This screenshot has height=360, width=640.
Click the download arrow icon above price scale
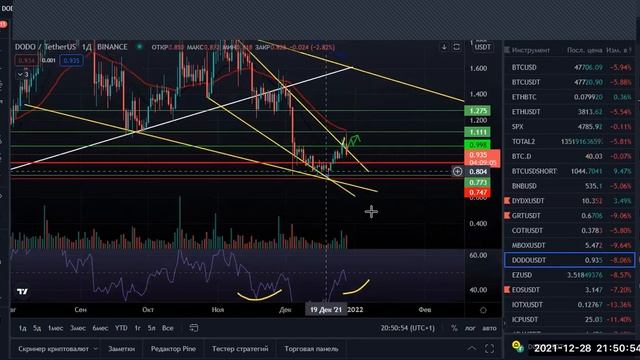[444, 47]
